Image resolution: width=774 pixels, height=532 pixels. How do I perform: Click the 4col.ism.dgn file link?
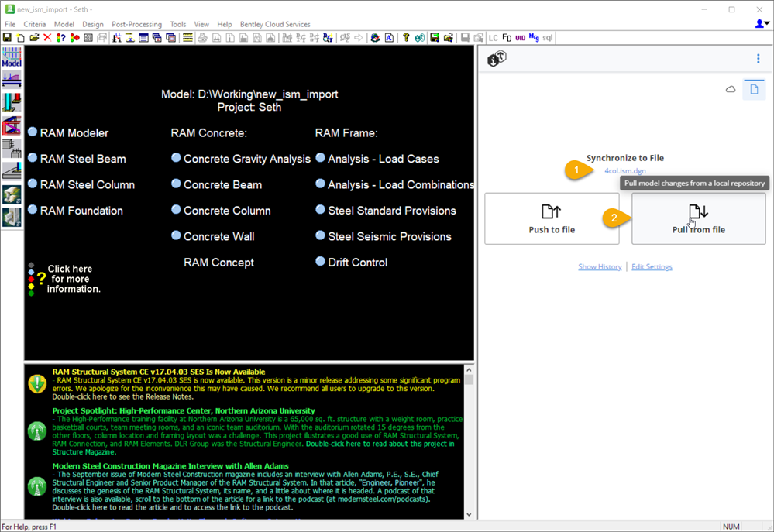(625, 171)
